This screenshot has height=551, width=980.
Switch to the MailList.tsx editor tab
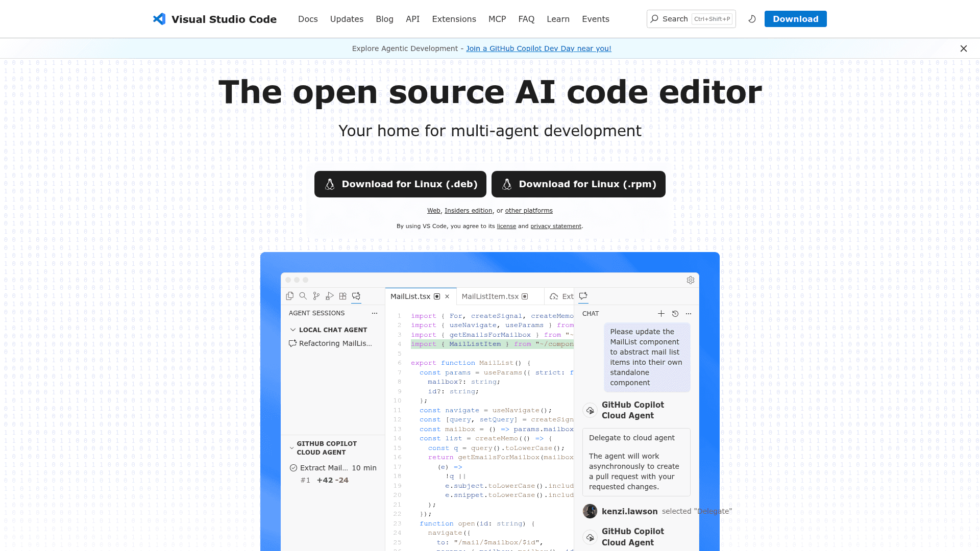pos(421,296)
